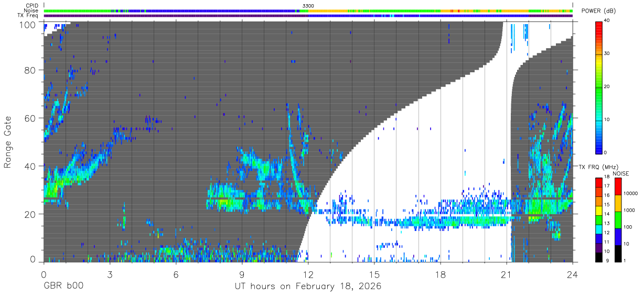Click the NOISE color scale bar
Image resolution: width=644 pixels, height=297 pixels.
618,220
